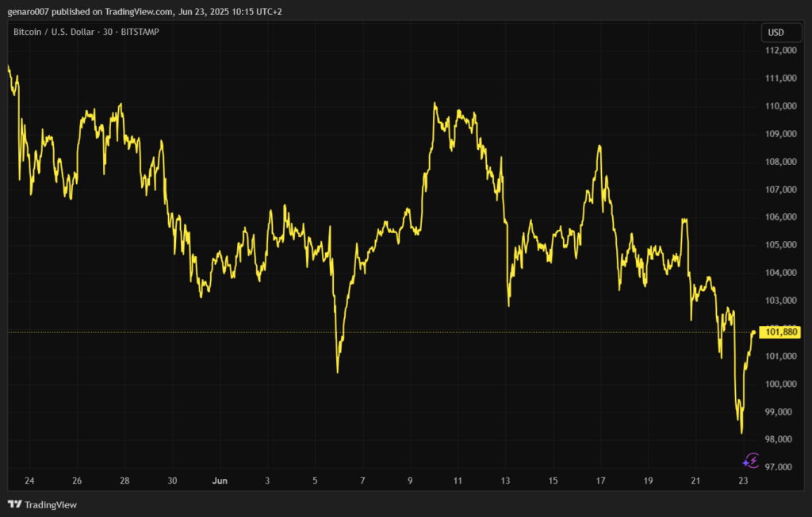Click the purple lightning bolt icon
The height and width of the screenshot is (517, 812).
tap(750, 461)
